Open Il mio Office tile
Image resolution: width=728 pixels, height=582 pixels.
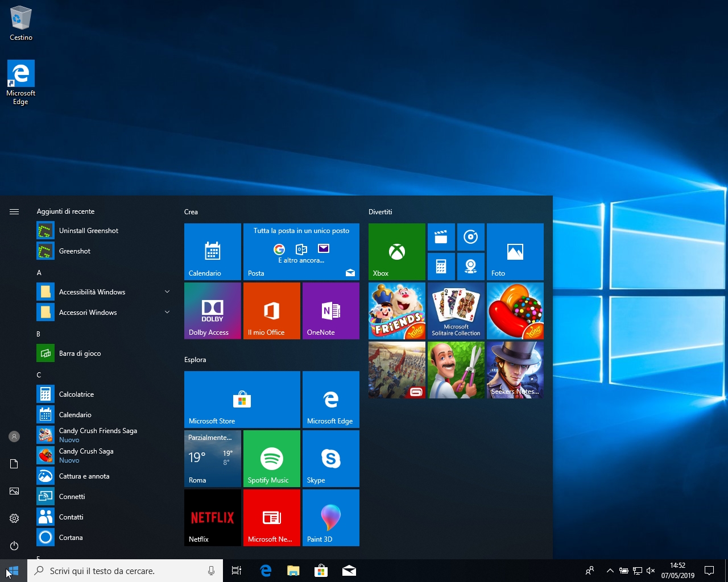[x=272, y=311]
